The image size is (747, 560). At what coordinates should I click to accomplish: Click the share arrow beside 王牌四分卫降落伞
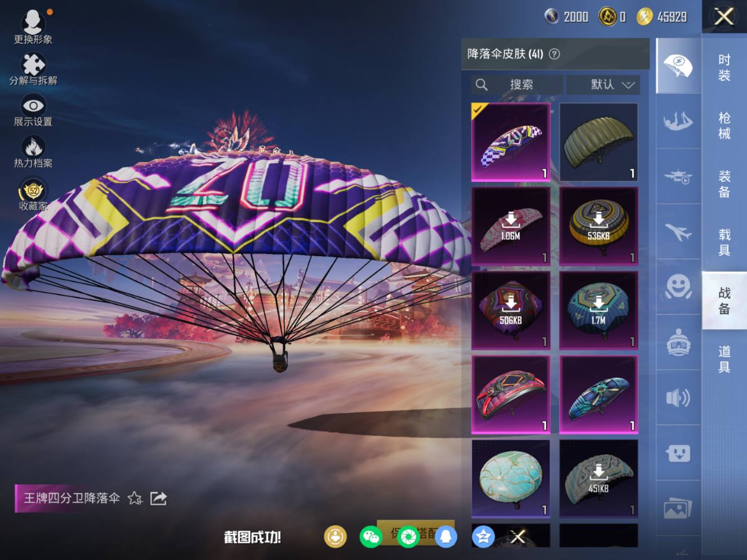tap(158, 498)
